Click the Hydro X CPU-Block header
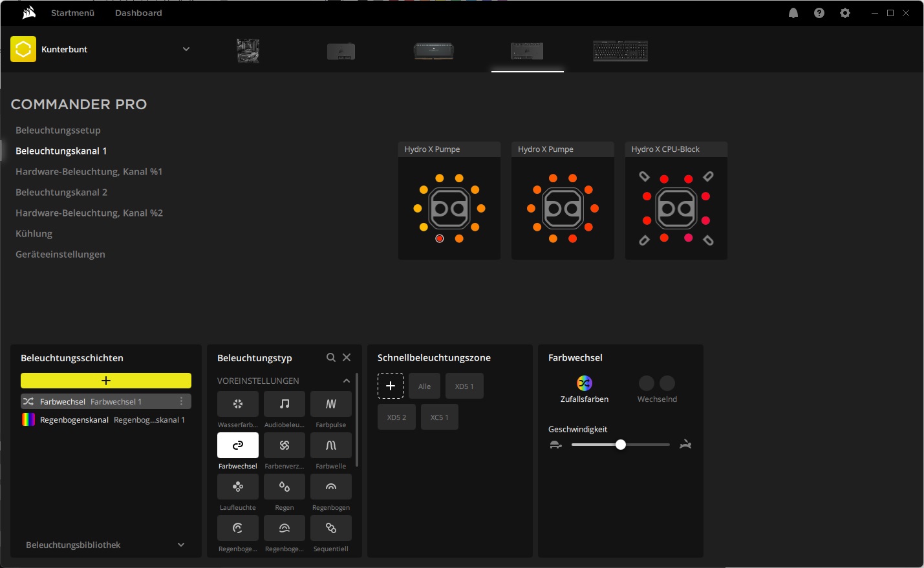 [x=676, y=149]
